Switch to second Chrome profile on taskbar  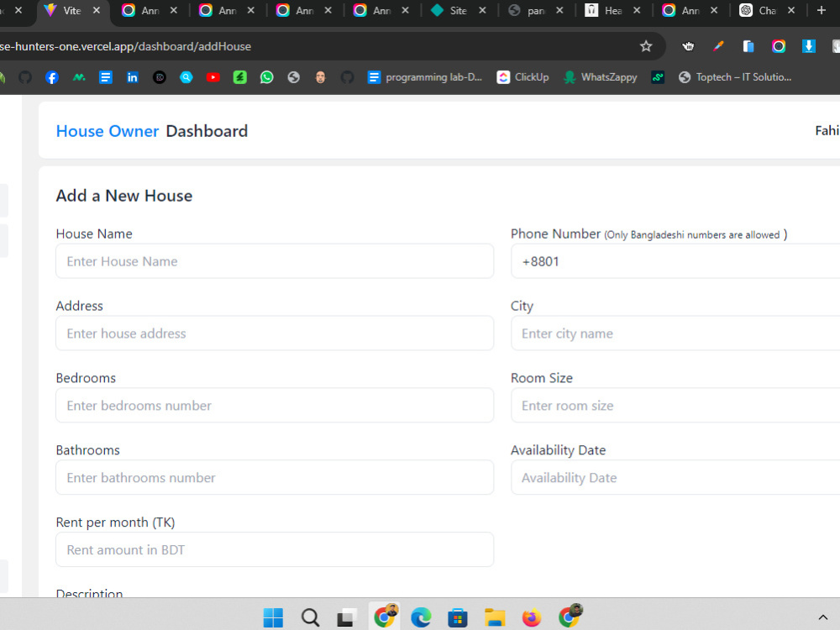pyautogui.click(x=569, y=617)
